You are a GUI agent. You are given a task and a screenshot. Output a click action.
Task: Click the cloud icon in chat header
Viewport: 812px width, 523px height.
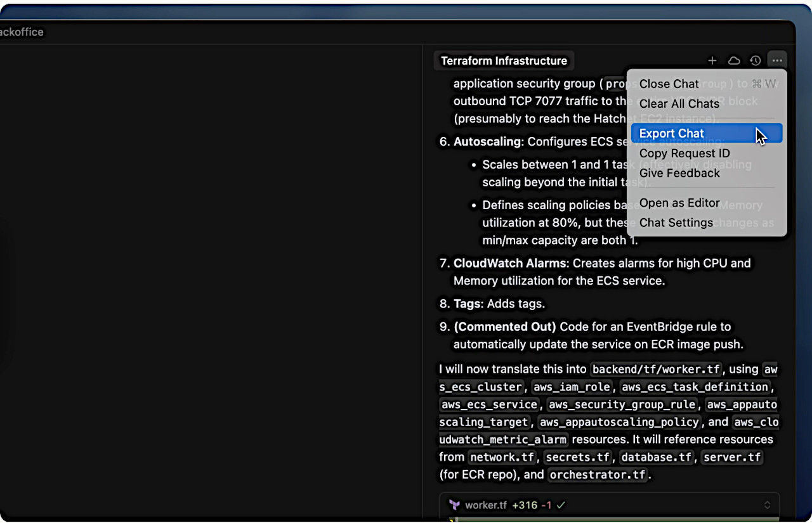click(734, 61)
